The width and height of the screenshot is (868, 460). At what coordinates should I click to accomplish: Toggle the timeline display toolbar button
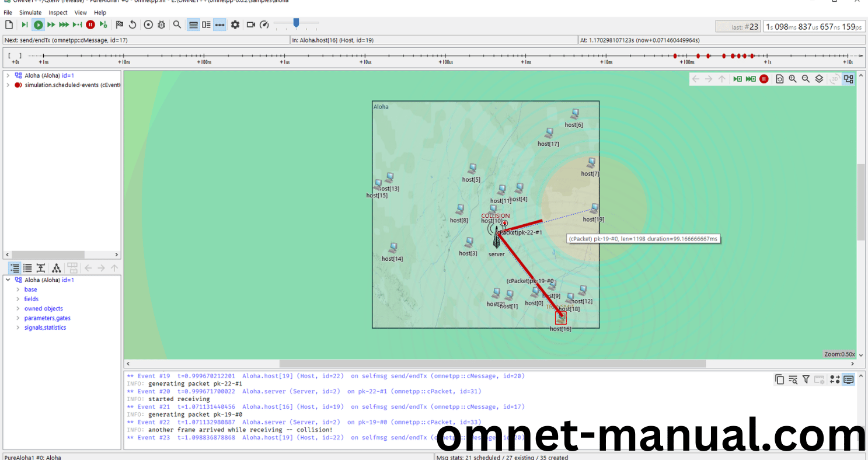[219, 25]
